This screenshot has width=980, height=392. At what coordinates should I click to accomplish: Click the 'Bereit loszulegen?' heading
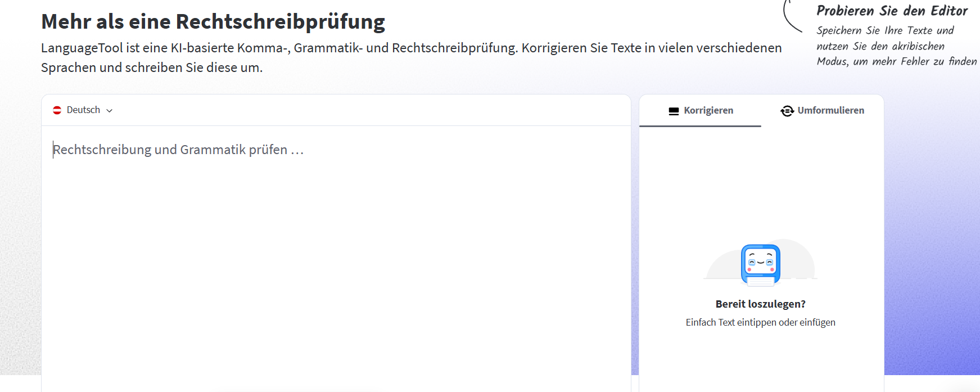click(760, 304)
